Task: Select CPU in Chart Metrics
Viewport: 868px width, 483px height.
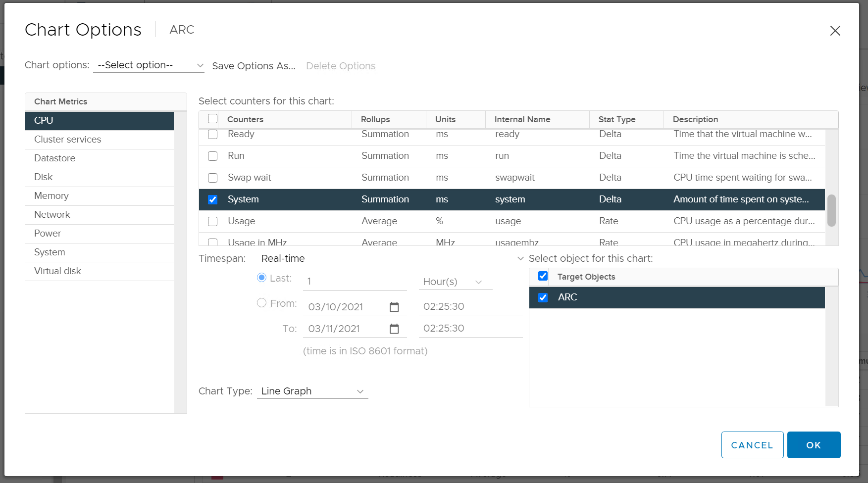Action: click(x=100, y=121)
